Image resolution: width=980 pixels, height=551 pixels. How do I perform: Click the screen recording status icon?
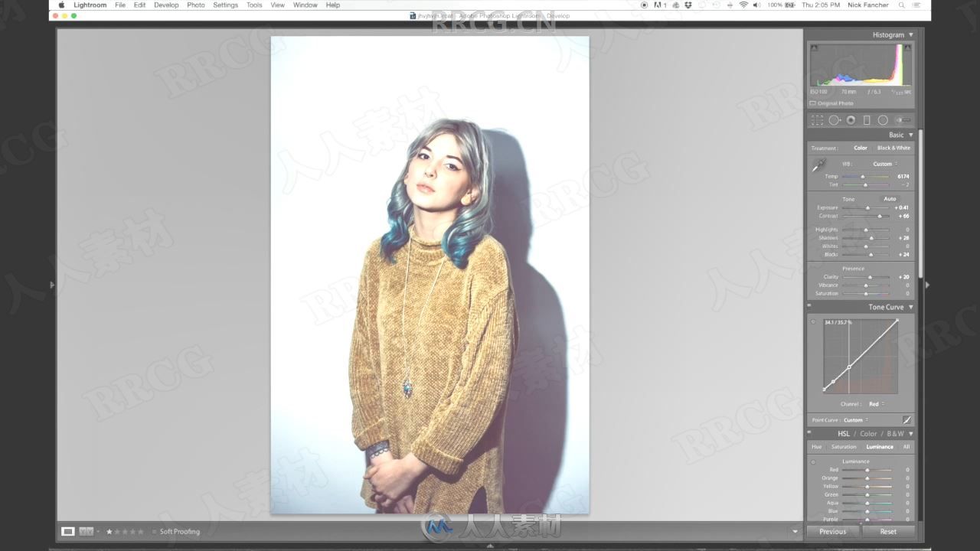point(644,5)
